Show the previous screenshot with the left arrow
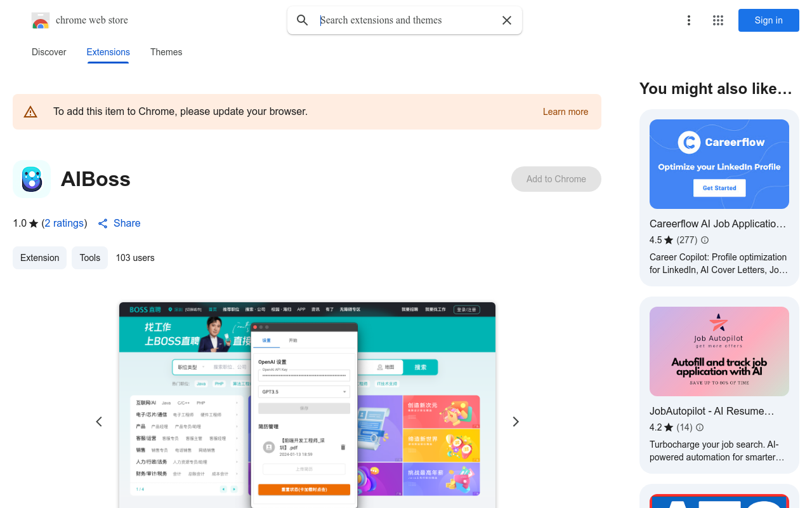The width and height of the screenshot is (812, 508). coord(99,422)
